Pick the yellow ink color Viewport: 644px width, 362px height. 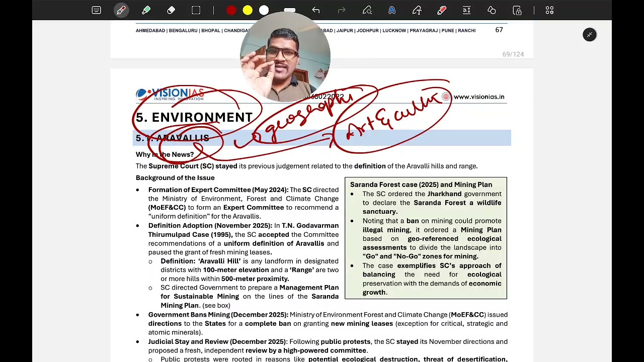pyautogui.click(x=248, y=10)
